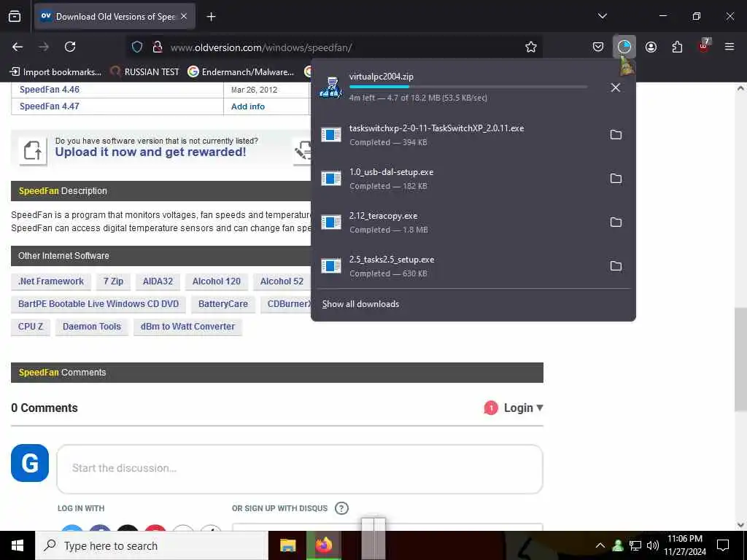Cancel the virtualpc2004.zip download
747x560 pixels.
click(x=616, y=87)
